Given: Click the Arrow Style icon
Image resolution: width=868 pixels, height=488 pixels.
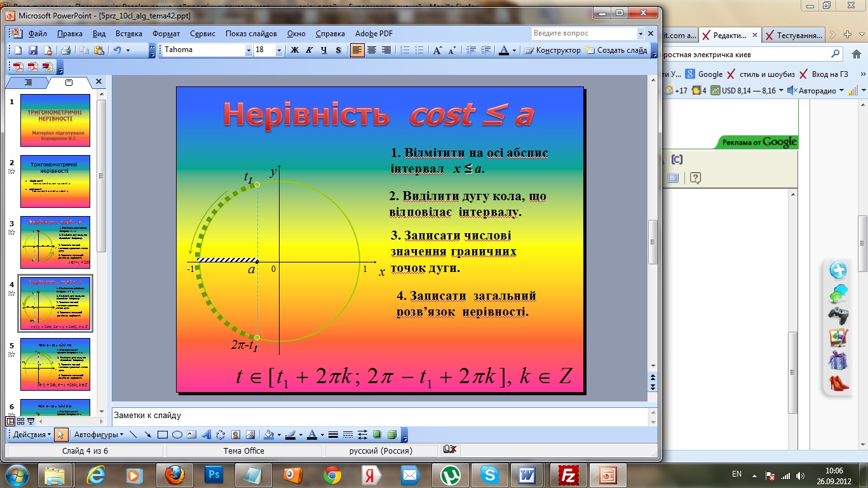Looking at the screenshot, I should (x=363, y=435).
